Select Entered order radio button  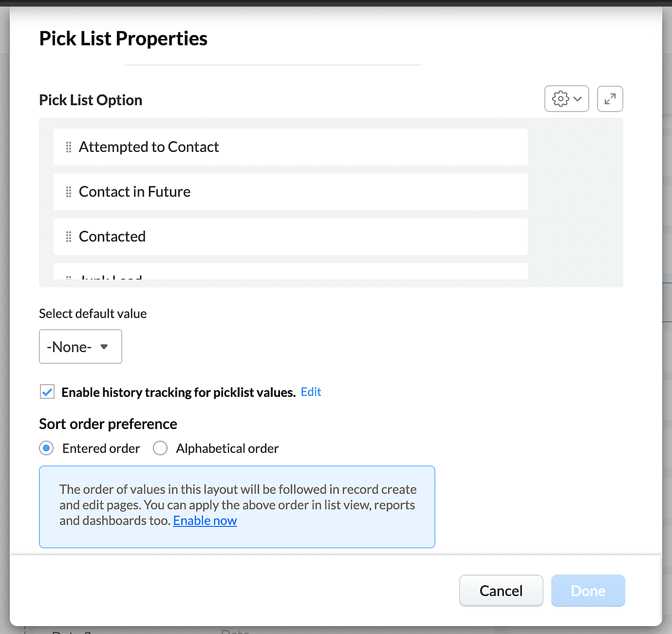click(47, 448)
